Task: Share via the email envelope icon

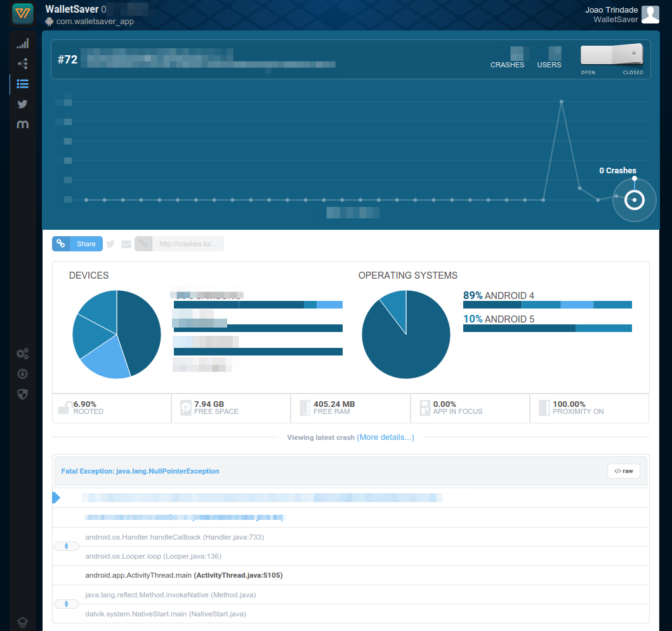Action: tap(126, 244)
